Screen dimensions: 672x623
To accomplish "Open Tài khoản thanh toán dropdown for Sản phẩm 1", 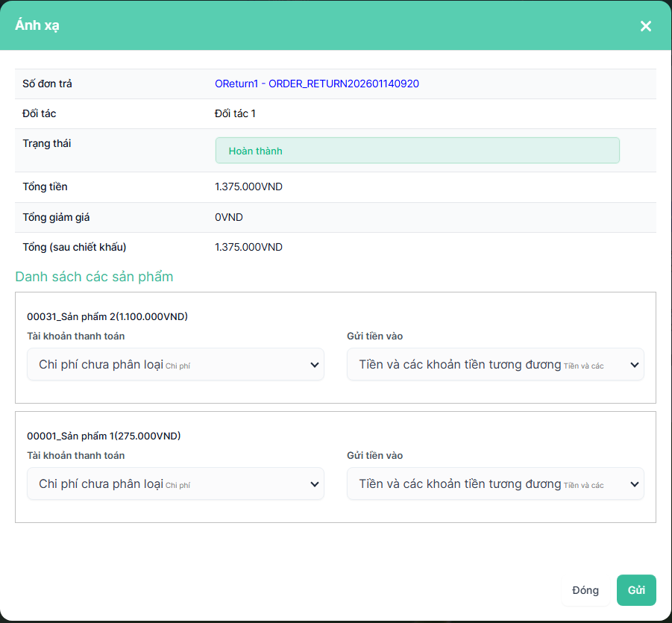I will pyautogui.click(x=175, y=483).
